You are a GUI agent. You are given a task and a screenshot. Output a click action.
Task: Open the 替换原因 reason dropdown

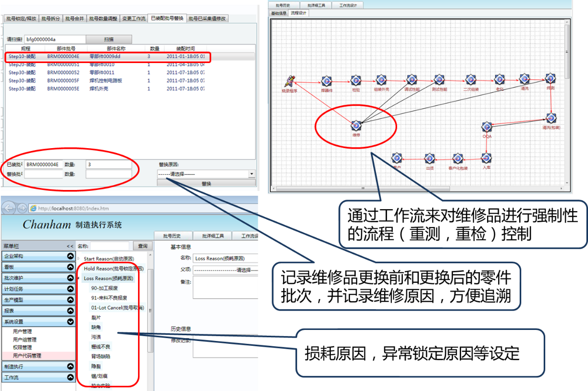(251, 174)
